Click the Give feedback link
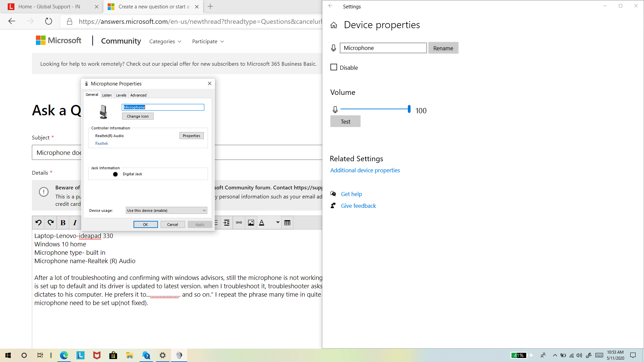This screenshot has width=644, height=362. pyautogui.click(x=358, y=206)
